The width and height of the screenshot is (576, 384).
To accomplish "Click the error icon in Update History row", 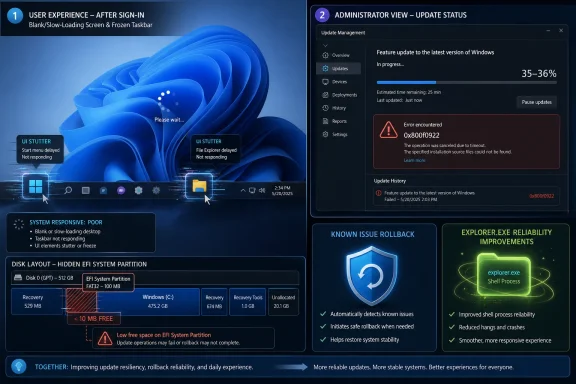I will pyautogui.click(x=378, y=193).
